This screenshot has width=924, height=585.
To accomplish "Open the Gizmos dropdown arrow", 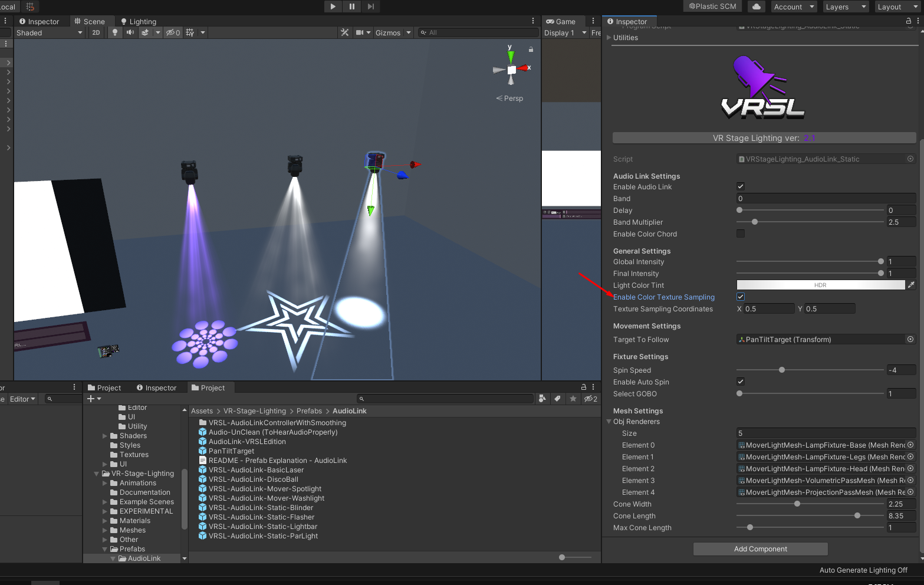I will [x=408, y=32].
